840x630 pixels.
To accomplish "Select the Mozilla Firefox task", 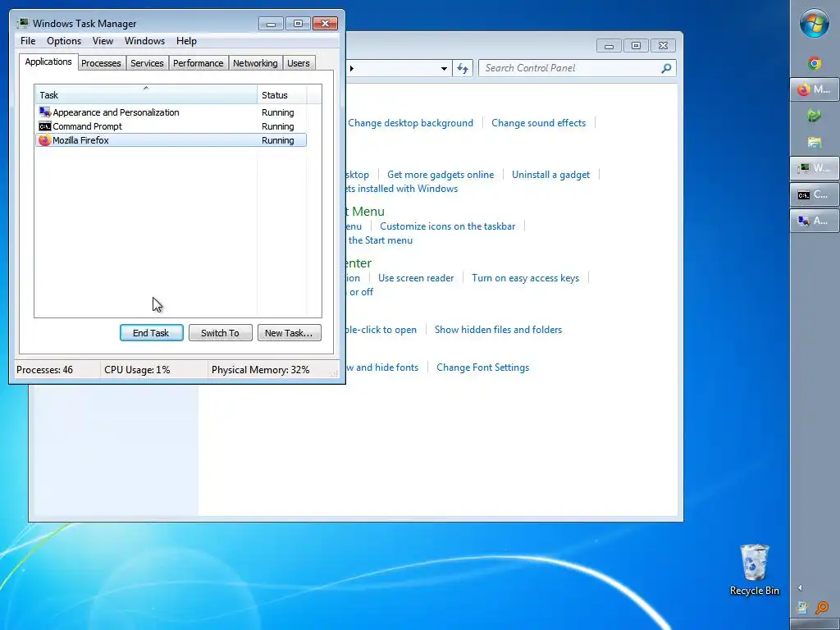I will (x=171, y=139).
